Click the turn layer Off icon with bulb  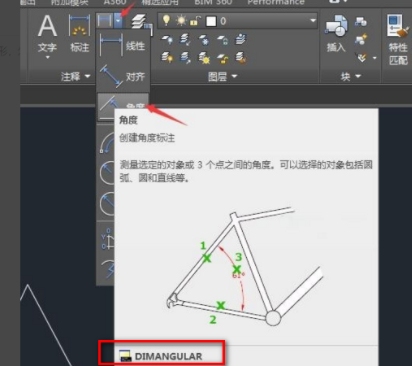coord(167,40)
